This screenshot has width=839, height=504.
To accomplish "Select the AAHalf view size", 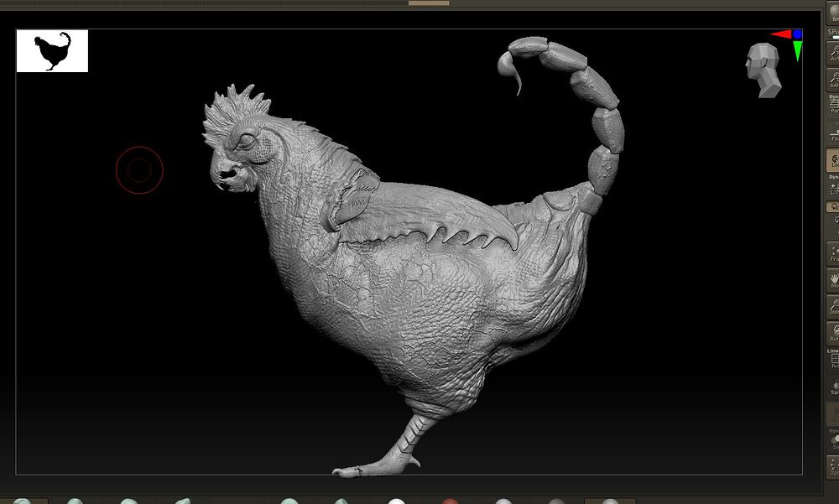I will coord(833,79).
